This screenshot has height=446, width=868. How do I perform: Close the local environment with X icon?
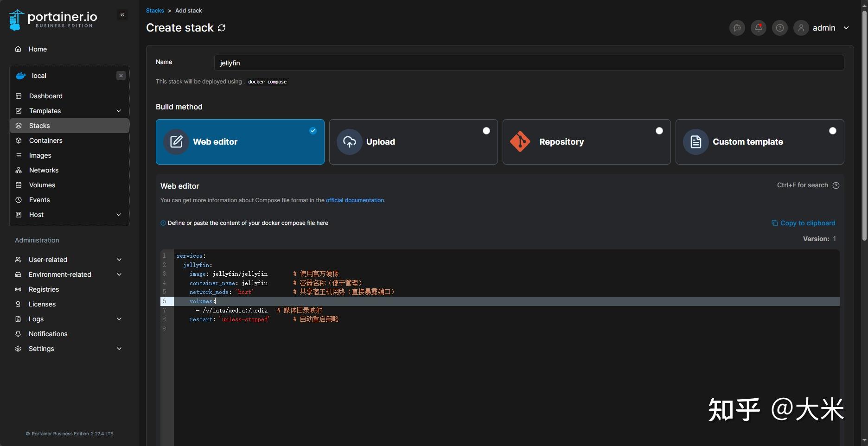(x=121, y=76)
